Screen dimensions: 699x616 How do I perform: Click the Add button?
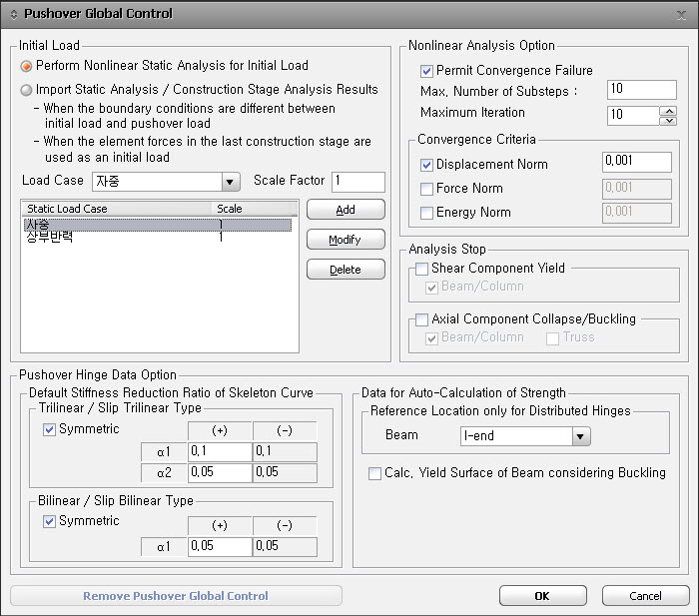click(346, 210)
